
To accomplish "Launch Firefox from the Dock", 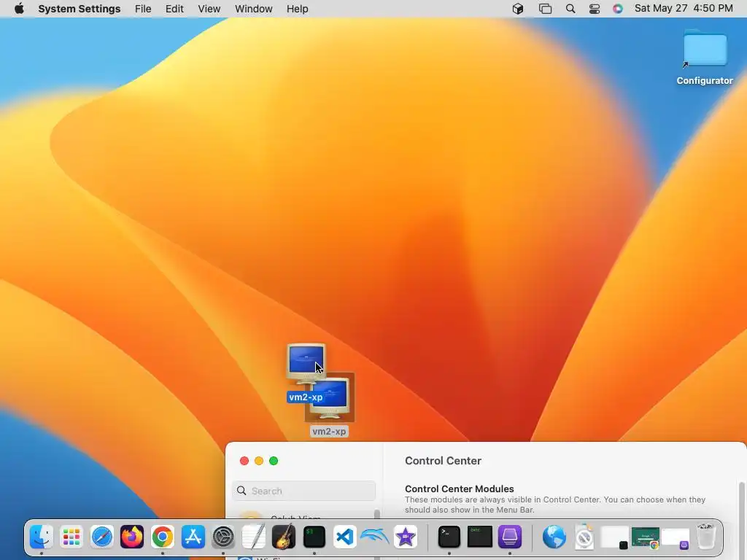I will (132, 537).
